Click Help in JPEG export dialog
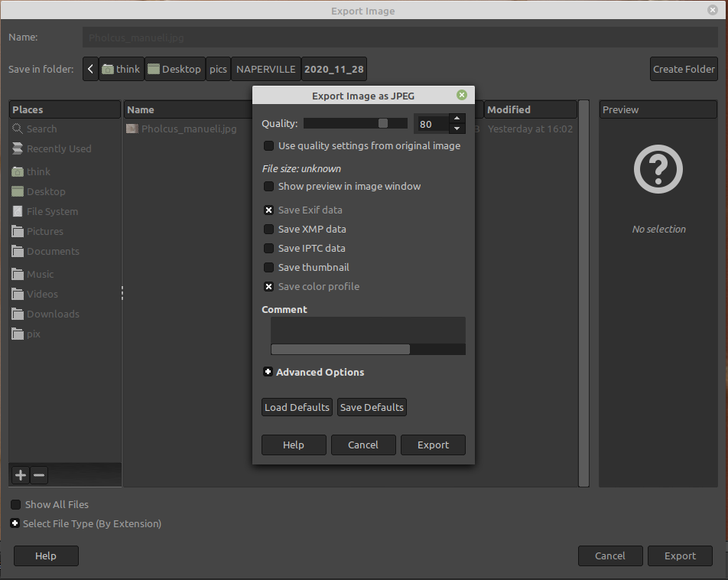The height and width of the screenshot is (580, 728). [294, 445]
